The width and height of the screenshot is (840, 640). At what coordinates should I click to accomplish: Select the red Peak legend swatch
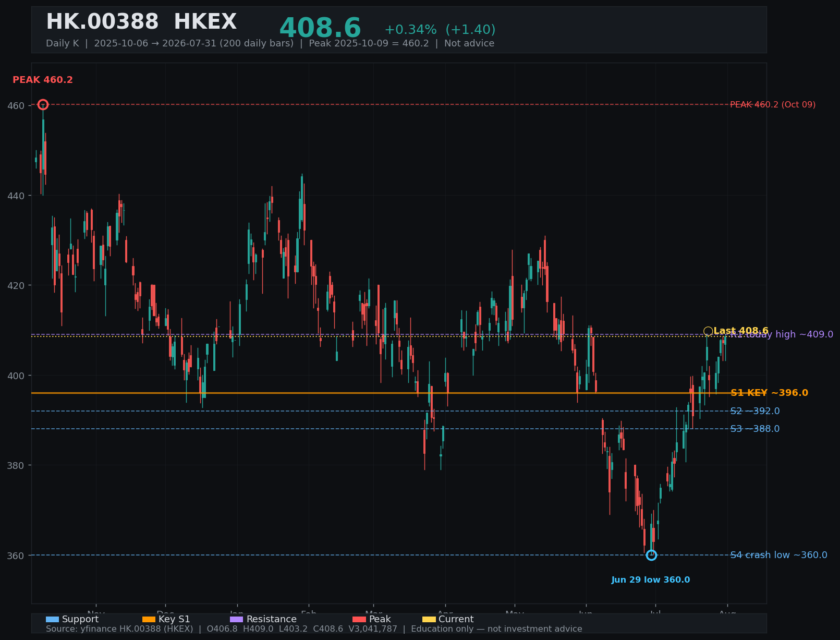359,620
